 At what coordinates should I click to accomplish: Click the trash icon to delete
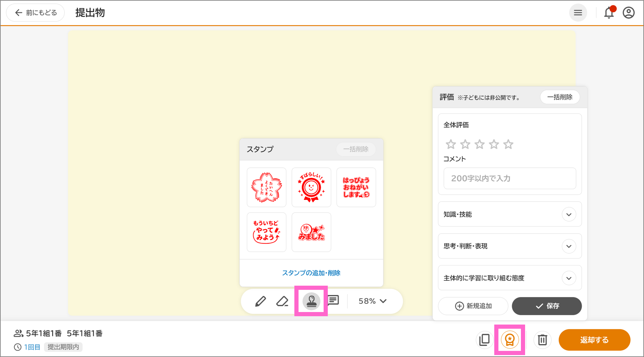coord(542,340)
